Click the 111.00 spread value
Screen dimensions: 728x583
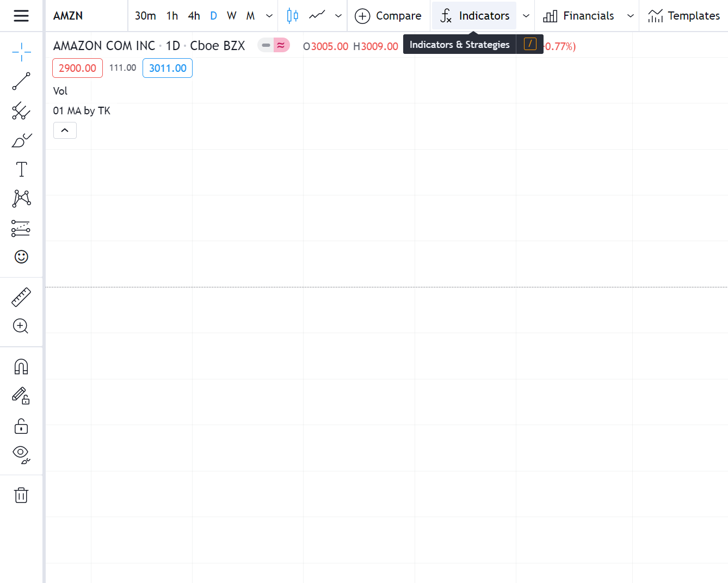(122, 67)
